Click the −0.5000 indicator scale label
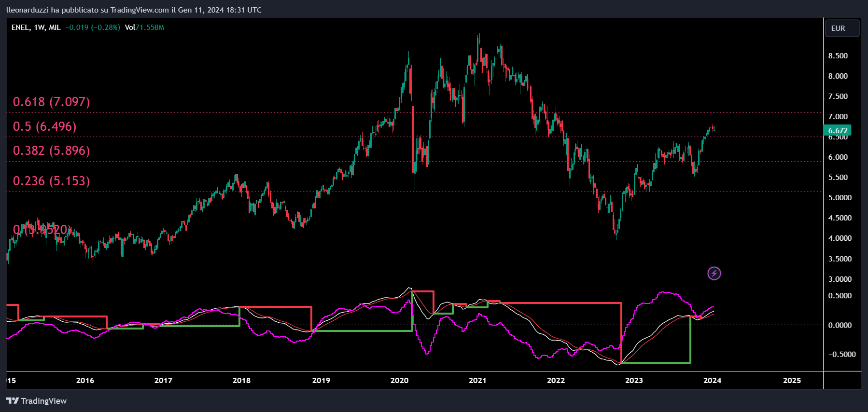Screen dimensions: 868x412 pyautogui.click(x=842, y=354)
